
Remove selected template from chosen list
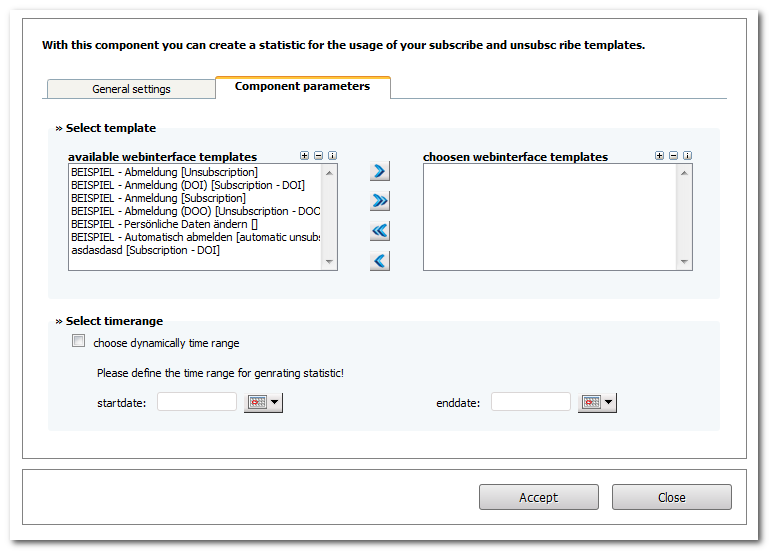(x=380, y=261)
